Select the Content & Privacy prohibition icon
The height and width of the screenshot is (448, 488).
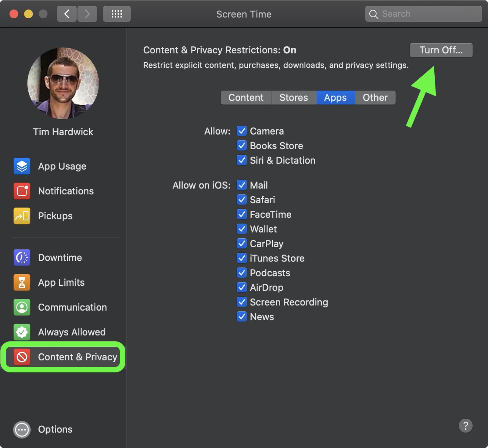(22, 357)
